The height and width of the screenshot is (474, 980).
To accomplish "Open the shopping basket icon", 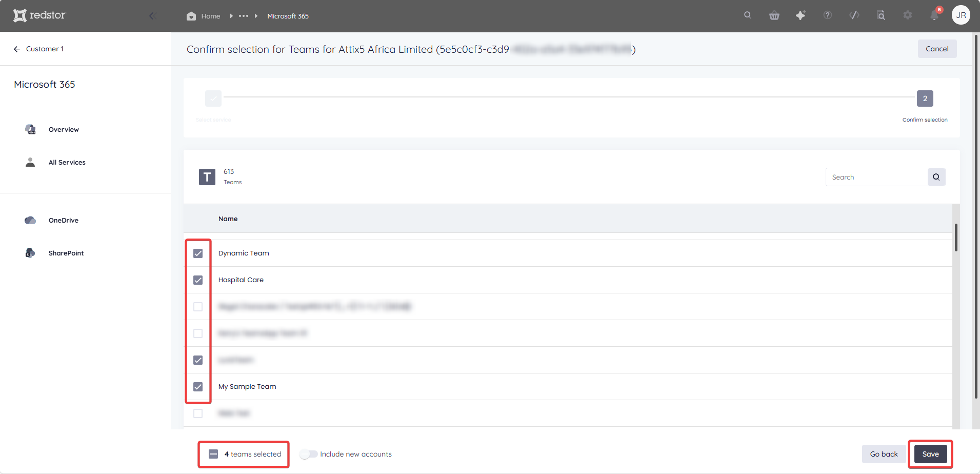I will click(774, 15).
